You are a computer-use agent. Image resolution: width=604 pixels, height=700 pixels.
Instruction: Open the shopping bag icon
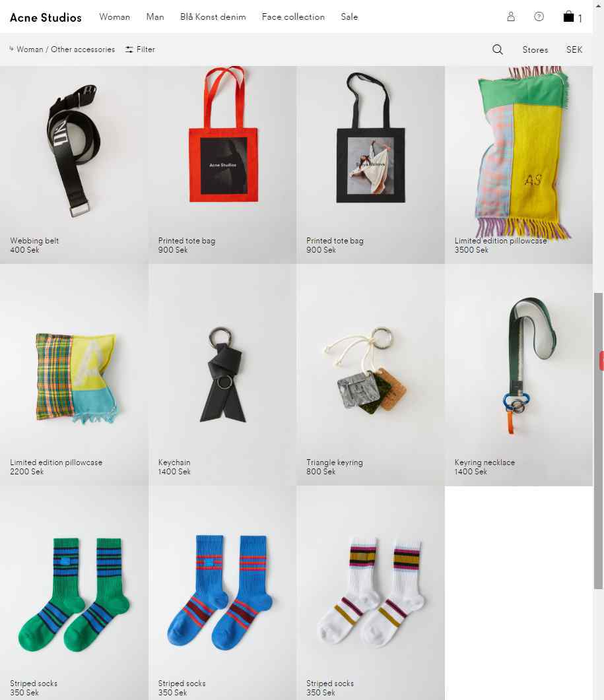568,17
